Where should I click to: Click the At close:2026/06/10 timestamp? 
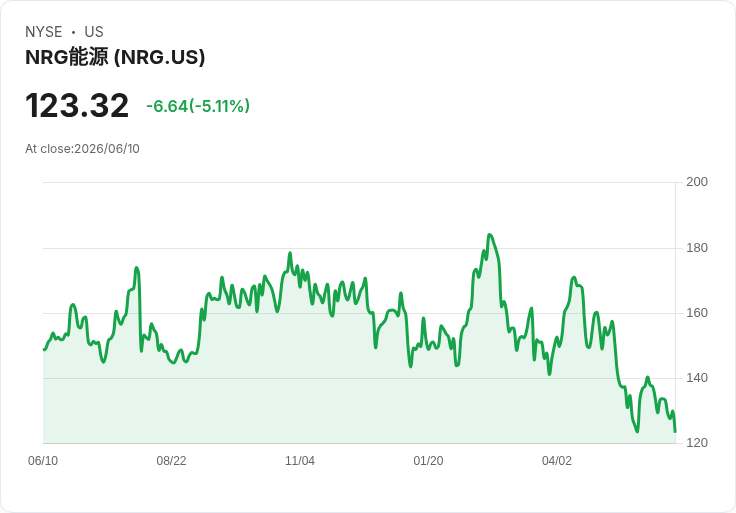click(82, 149)
